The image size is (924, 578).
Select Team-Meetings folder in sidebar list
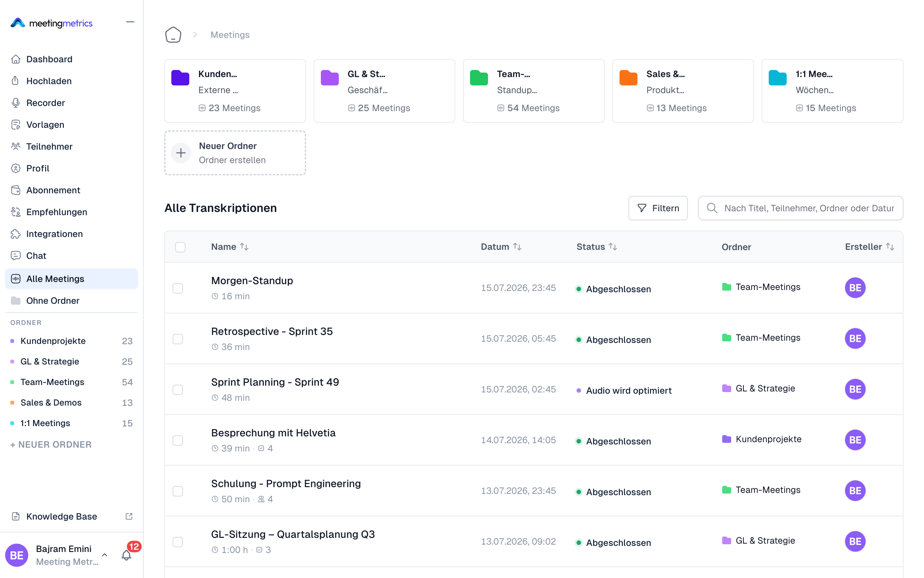point(72,382)
